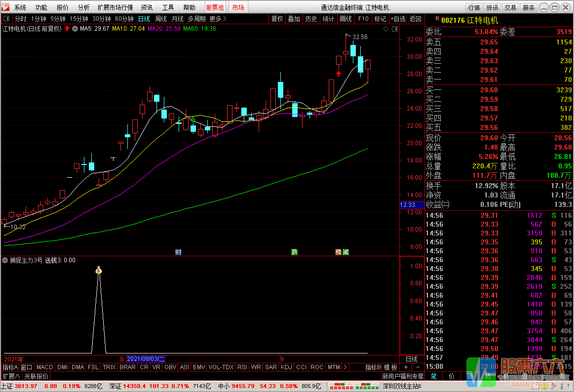Toggle the panel icon left of 分时

click(x=6, y=19)
